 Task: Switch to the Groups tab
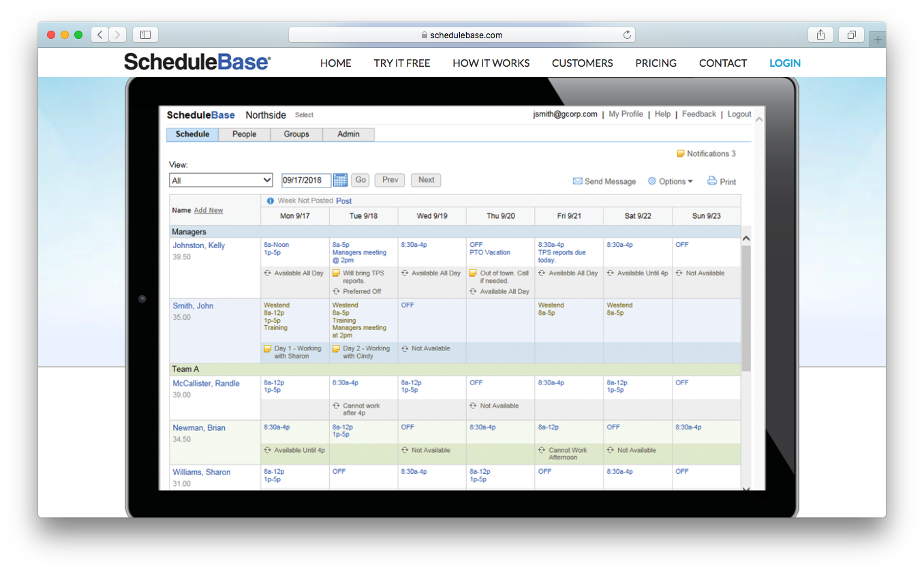pyautogui.click(x=296, y=134)
